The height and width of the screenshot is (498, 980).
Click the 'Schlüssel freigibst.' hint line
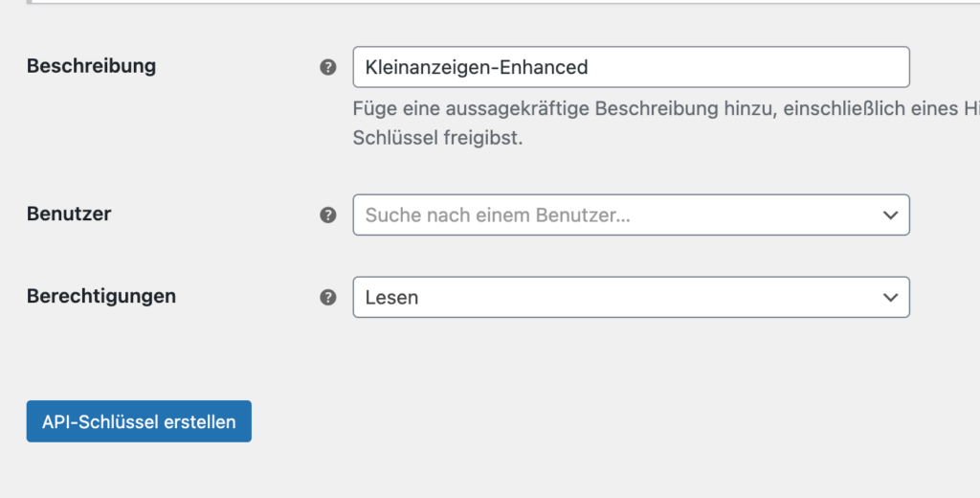pyautogui.click(x=437, y=138)
